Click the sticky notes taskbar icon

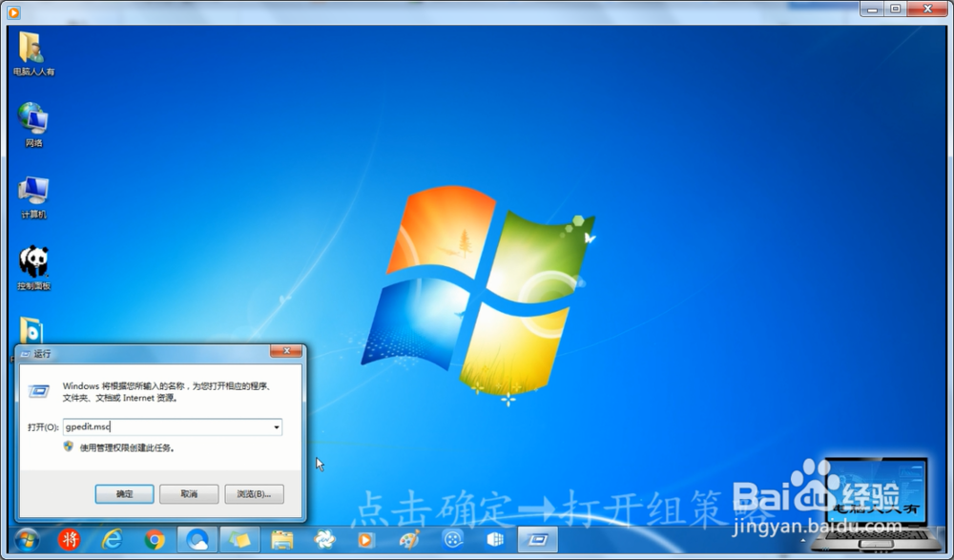pos(239,540)
